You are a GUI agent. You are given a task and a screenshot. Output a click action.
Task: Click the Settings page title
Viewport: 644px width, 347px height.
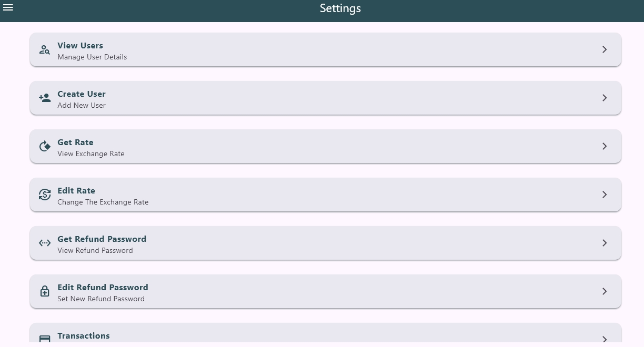tap(340, 8)
